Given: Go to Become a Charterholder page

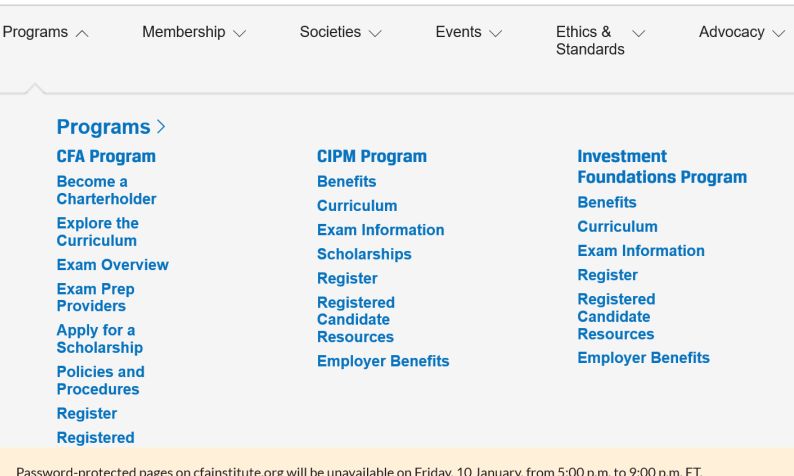Looking at the screenshot, I should 106,190.
